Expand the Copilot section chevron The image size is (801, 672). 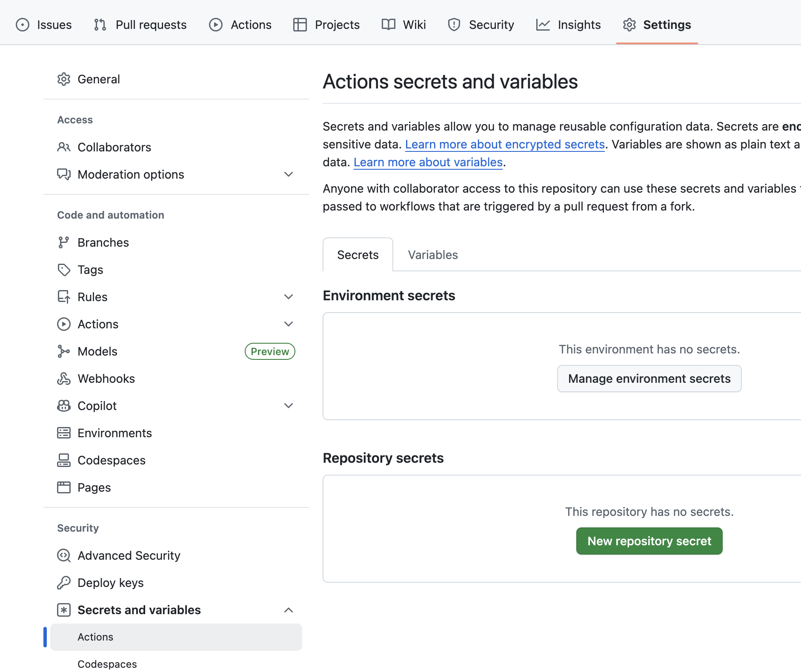click(x=289, y=406)
